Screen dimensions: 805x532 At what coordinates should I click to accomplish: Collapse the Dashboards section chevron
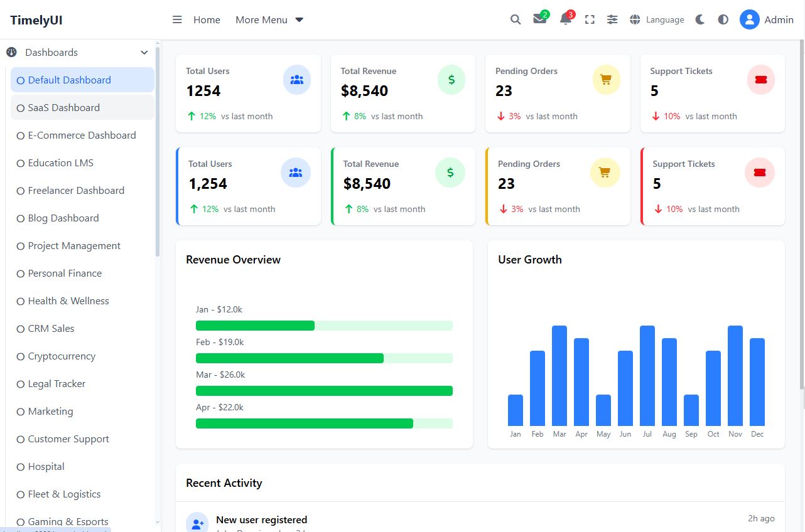pos(144,53)
